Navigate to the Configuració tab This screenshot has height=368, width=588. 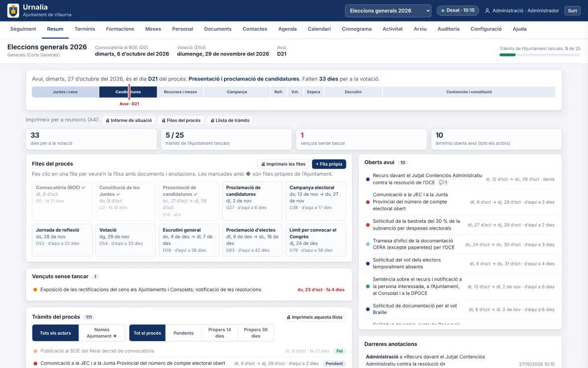coord(486,29)
